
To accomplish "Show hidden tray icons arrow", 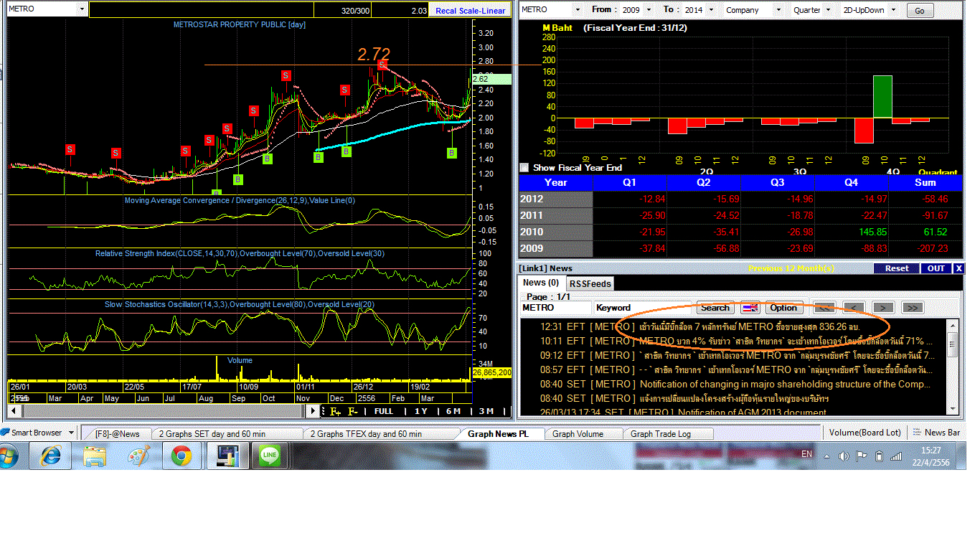I will (826, 456).
